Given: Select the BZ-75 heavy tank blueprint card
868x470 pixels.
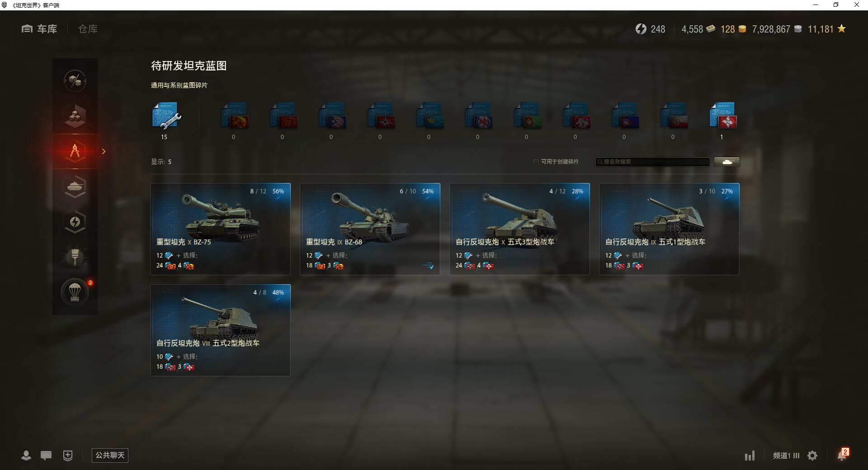Looking at the screenshot, I should 220,229.
